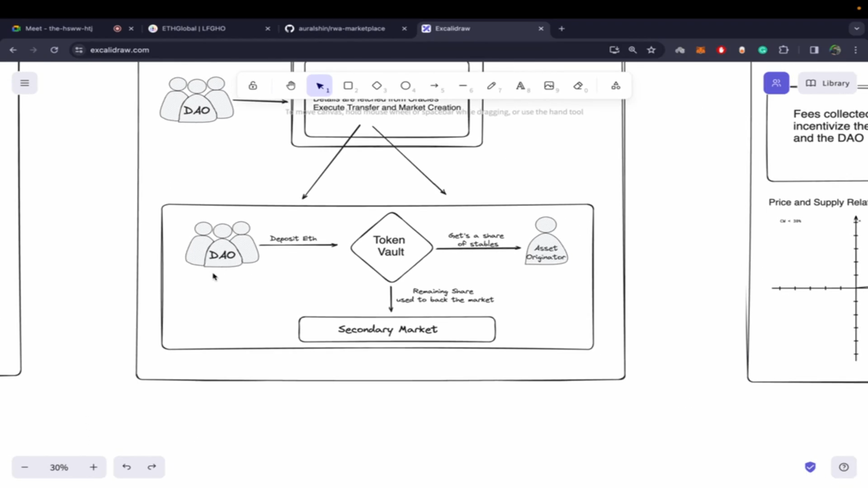Switch to the ETHGlobal | LFGHO tab
868x488 pixels.
193,28
